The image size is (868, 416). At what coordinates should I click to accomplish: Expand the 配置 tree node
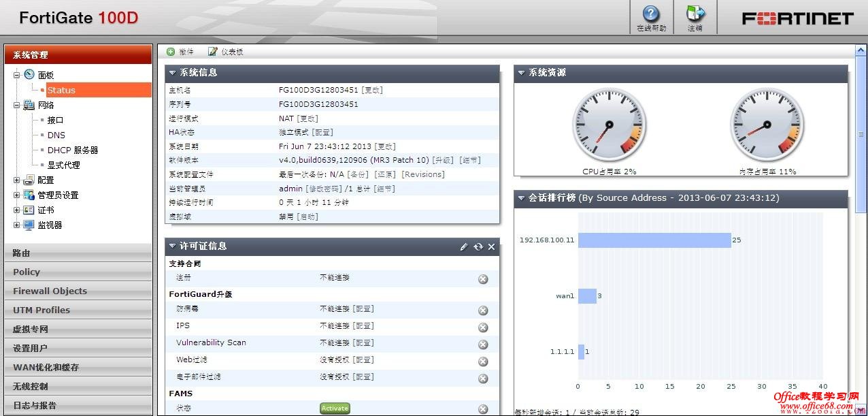click(17, 180)
